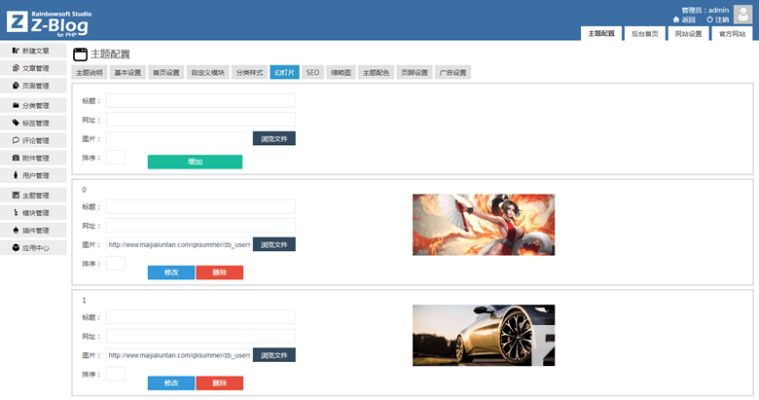Switch to the SEO settings tab
Image resolution: width=759 pixels, height=400 pixels.
(312, 73)
